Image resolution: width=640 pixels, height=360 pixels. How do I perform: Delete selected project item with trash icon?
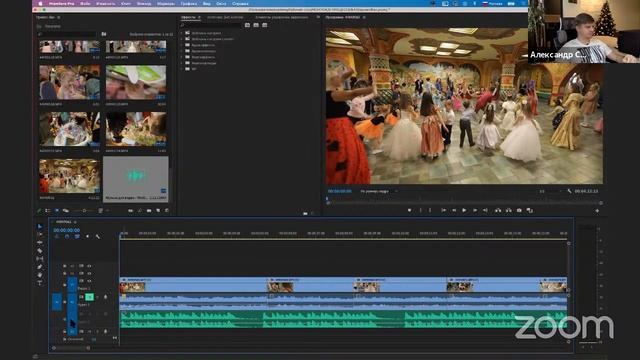167,211
